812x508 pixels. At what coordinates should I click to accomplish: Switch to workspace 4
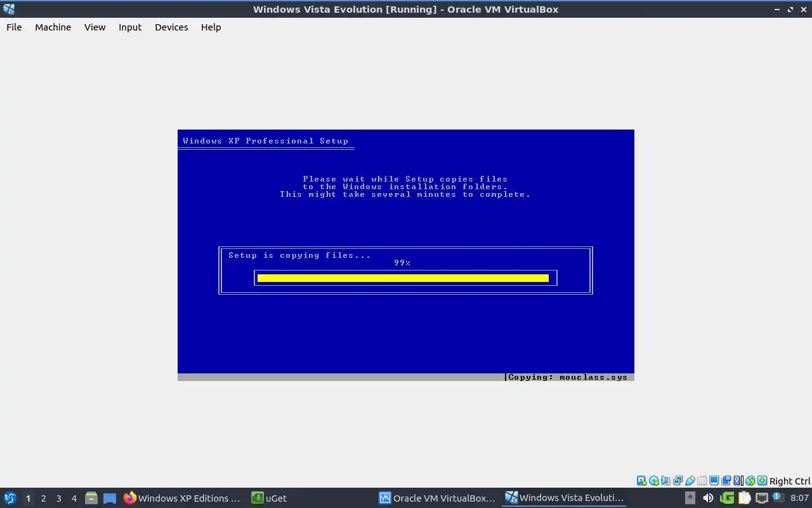pos(74,498)
